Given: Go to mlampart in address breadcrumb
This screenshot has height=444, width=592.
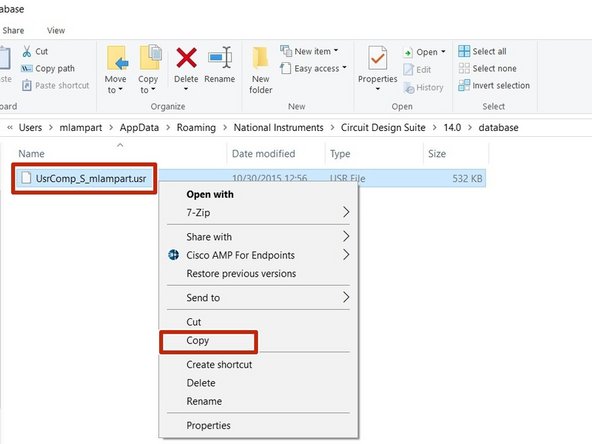Looking at the screenshot, I should (81, 128).
